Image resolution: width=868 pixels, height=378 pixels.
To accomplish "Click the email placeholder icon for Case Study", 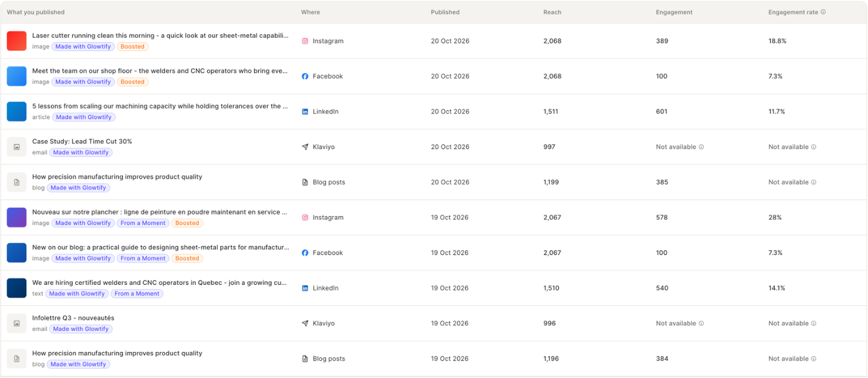I will click(17, 147).
